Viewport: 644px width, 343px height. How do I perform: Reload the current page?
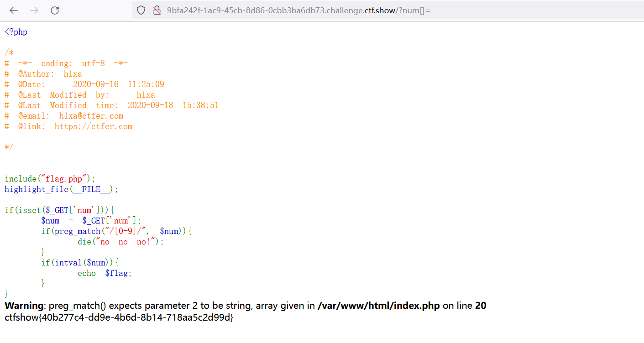(55, 10)
